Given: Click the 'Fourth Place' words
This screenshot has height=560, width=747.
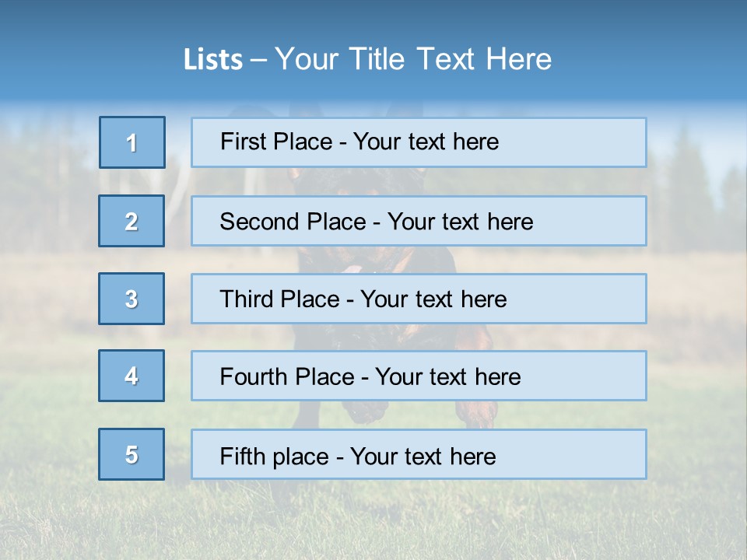Looking at the screenshot, I should 286,377.
